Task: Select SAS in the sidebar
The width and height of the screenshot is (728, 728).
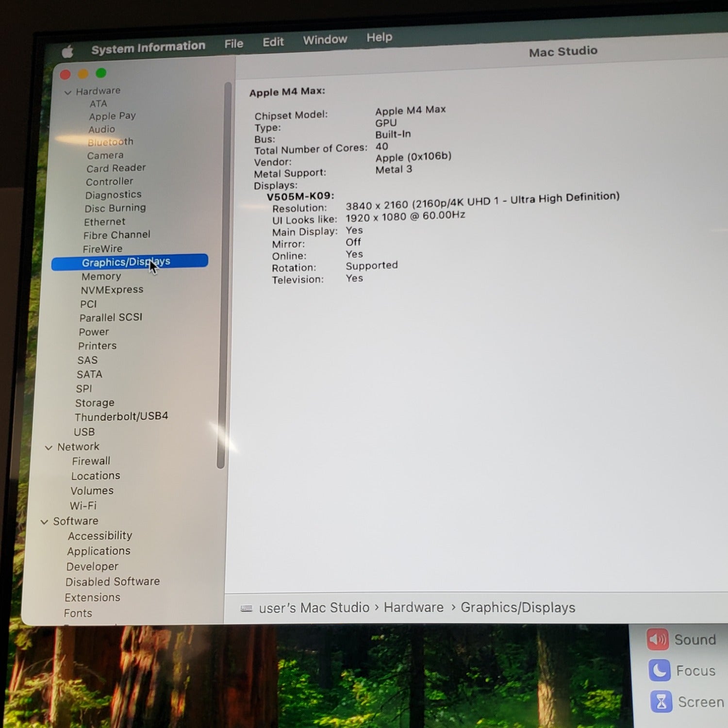Action: [x=87, y=360]
